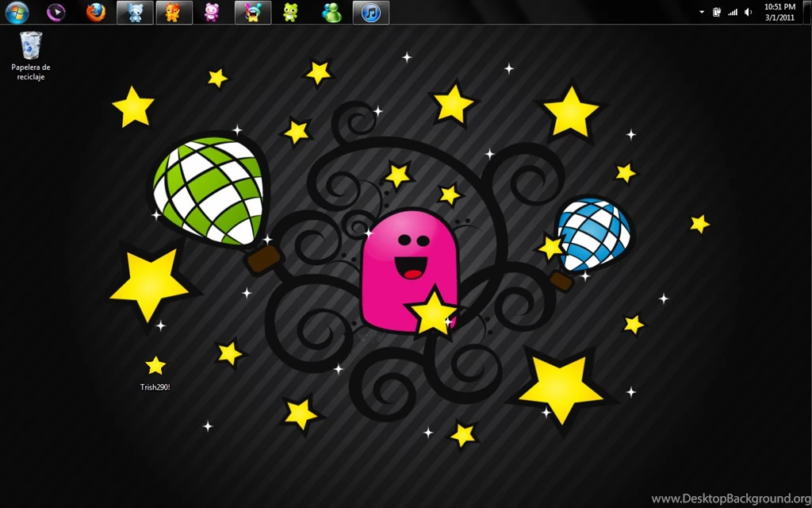Click the multicolor monster taskbar icon
This screenshot has height=508, width=812.
pos(253,12)
